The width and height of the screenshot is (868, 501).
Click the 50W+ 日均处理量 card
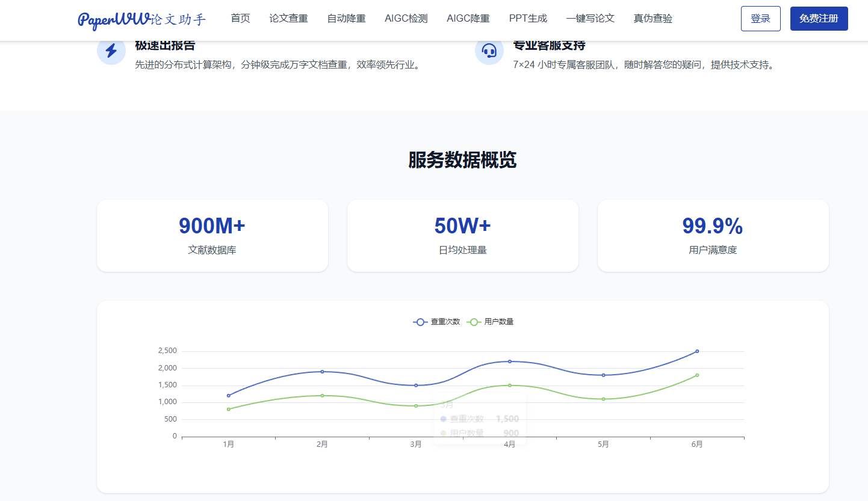coord(463,236)
